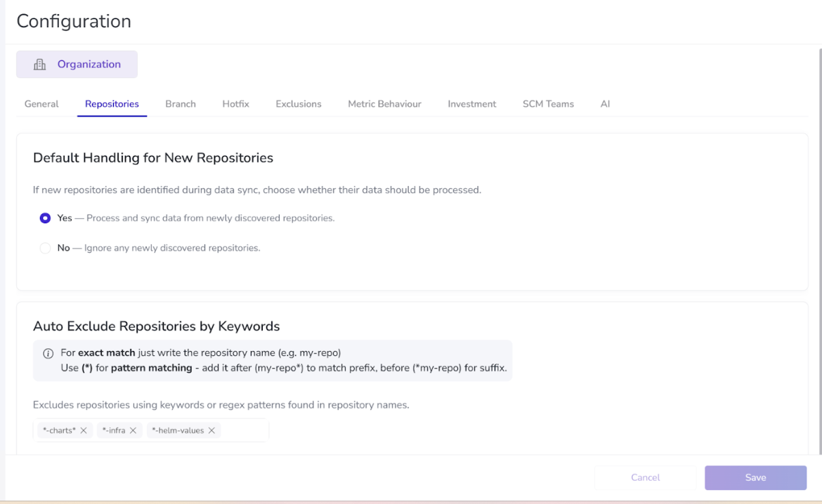Switch to the Investment tab

tap(471, 104)
